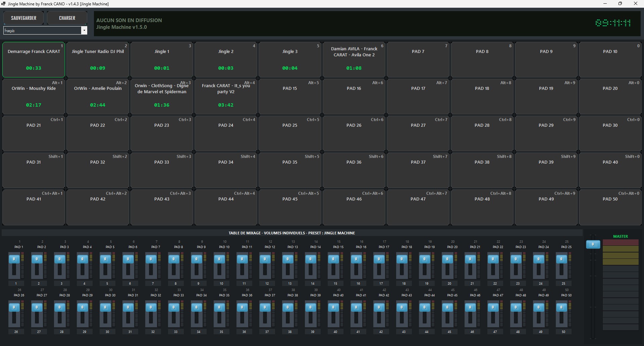Click the PAD 14 mixer volume fader
This screenshot has width=644, height=346.
[x=311, y=259]
